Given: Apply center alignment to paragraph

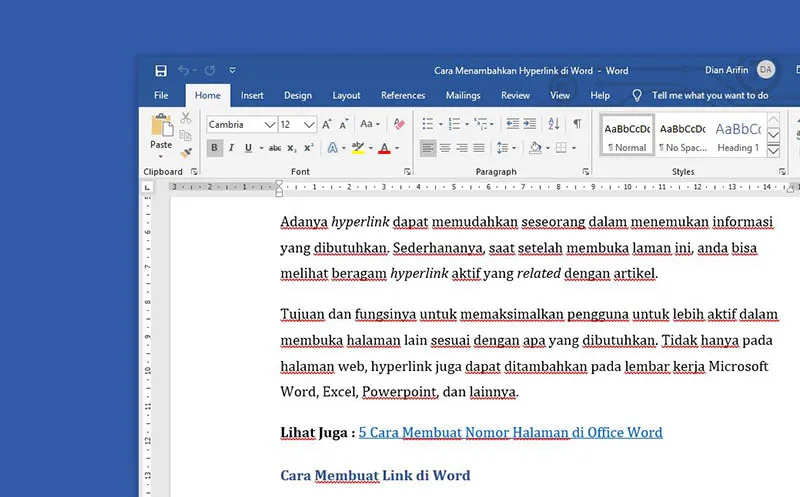Looking at the screenshot, I should coord(445,148).
